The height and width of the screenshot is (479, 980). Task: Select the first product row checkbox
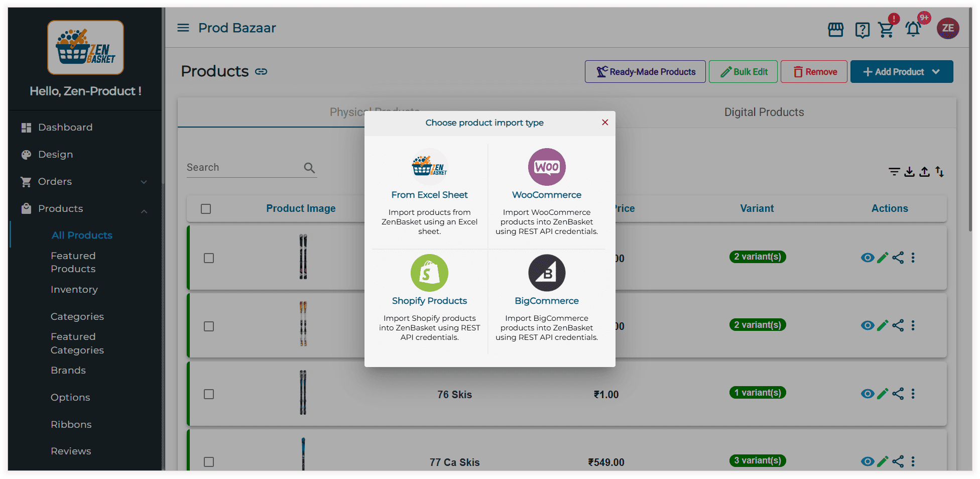[x=209, y=258]
